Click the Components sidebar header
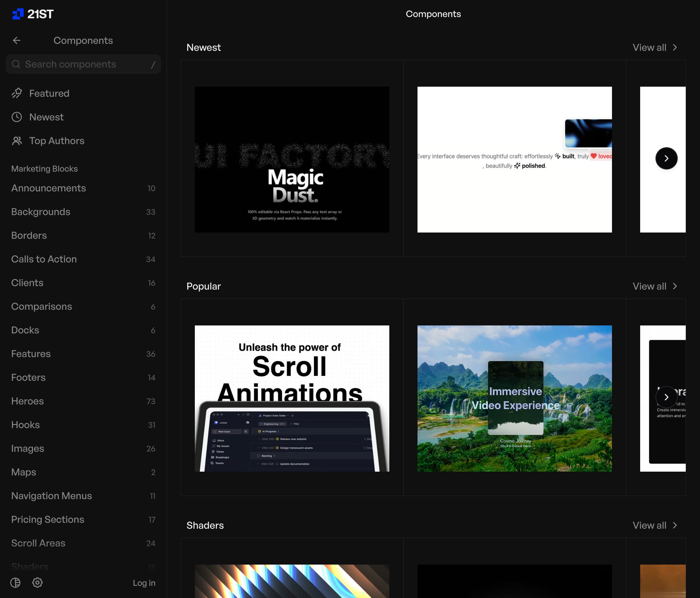 click(x=83, y=40)
